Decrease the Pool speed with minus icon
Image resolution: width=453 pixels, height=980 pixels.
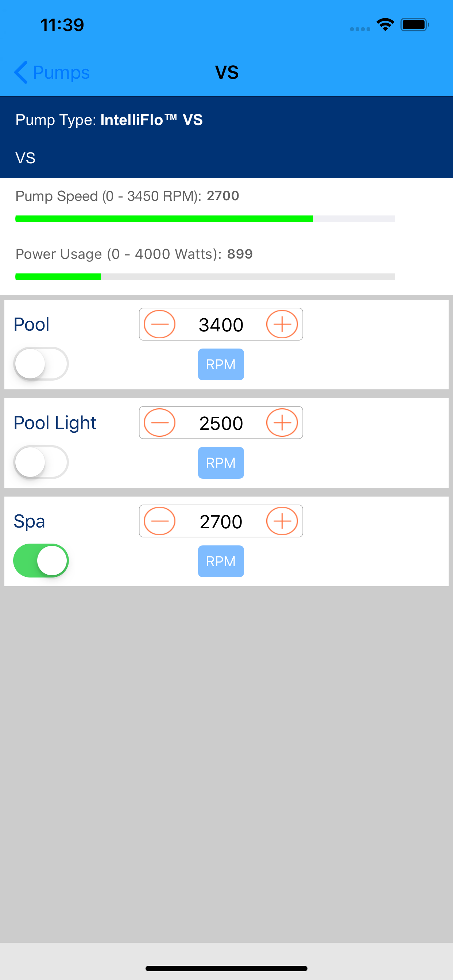[x=159, y=324]
